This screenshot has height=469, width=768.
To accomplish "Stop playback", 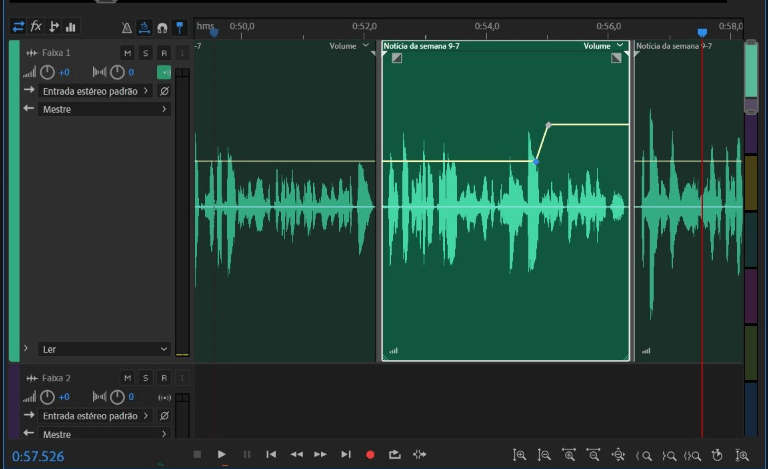I will (x=197, y=454).
